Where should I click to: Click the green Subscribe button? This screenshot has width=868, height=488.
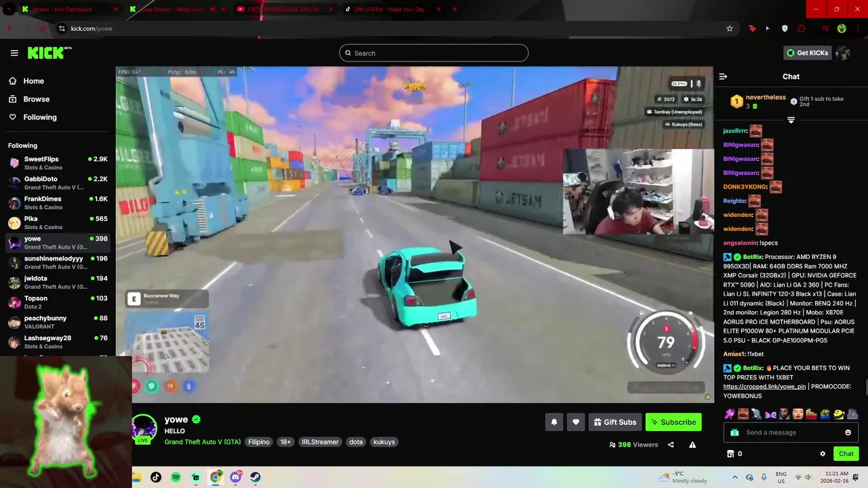coord(673,422)
